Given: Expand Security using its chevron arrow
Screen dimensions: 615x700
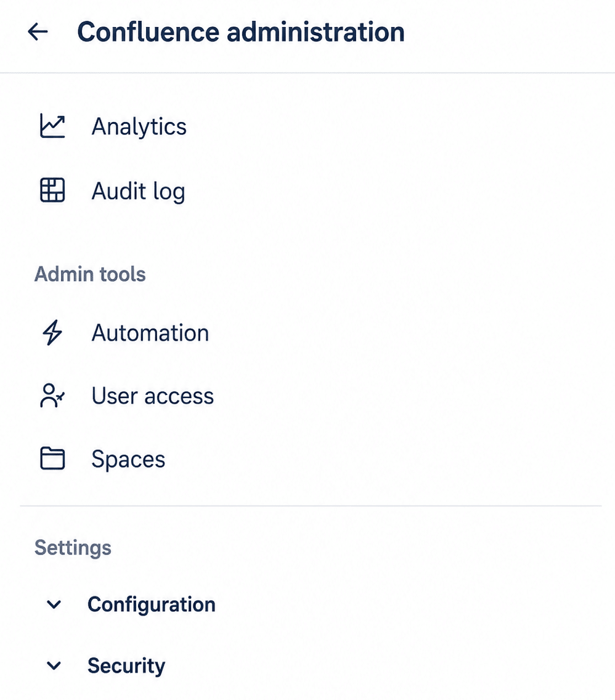Looking at the screenshot, I should pos(54,665).
